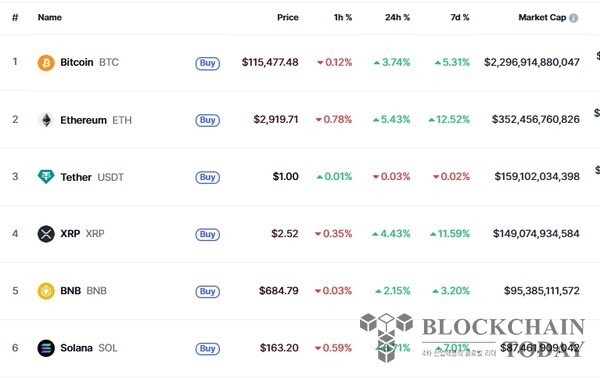
Task: Sort by the 7d % column header
Action: point(460,17)
